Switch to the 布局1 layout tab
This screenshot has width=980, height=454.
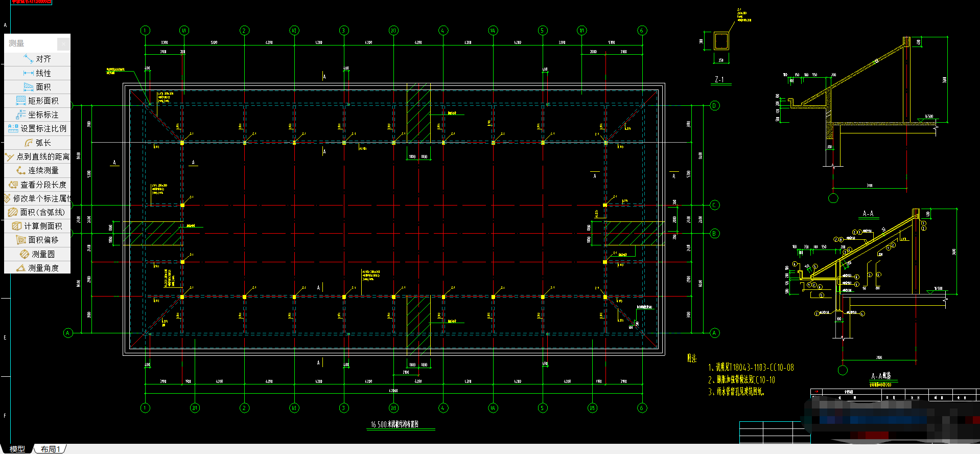coord(51,449)
